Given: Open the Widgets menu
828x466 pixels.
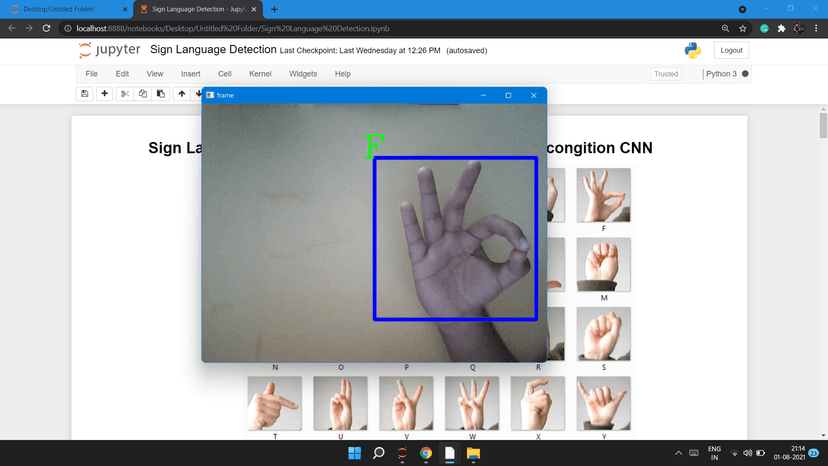Looking at the screenshot, I should tap(303, 74).
